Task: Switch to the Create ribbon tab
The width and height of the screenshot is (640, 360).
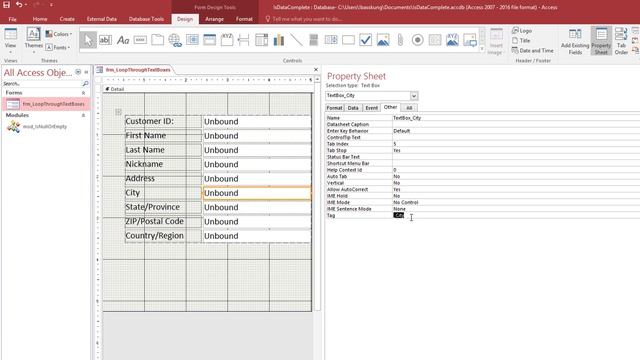Action: [67, 19]
